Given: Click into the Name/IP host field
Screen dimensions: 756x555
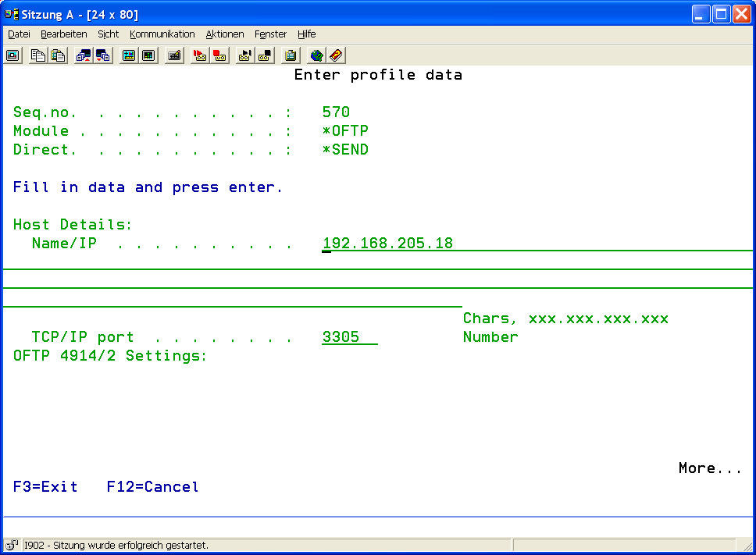Looking at the screenshot, I should tap(387, 244).
